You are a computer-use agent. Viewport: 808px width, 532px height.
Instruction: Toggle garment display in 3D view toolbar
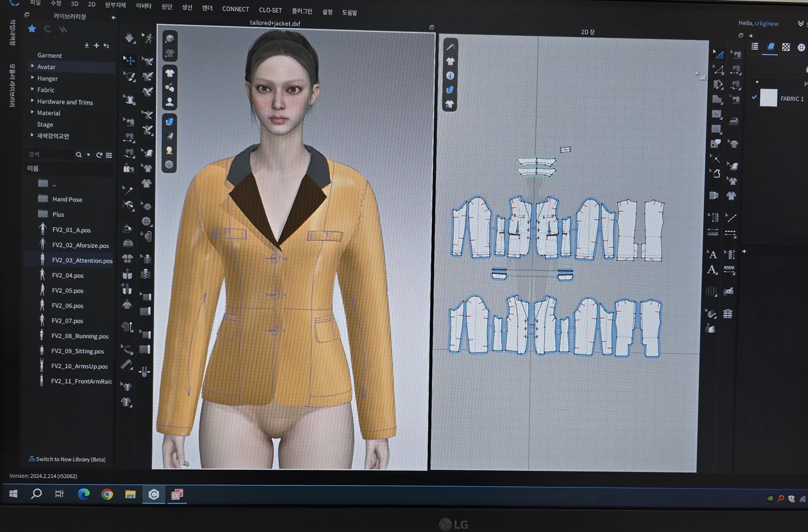tap(170, 73)
